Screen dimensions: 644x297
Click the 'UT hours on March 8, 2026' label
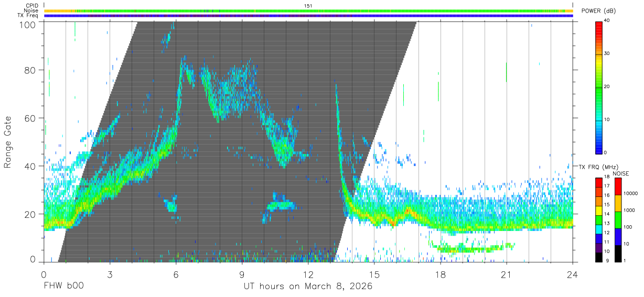[308, 287]
